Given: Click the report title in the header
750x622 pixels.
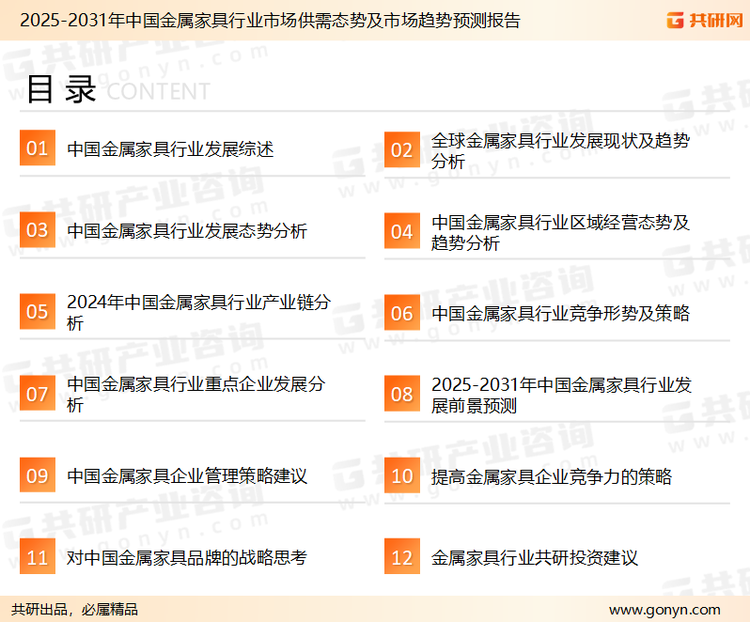Looking at the screenshot, I should coord(270,20).
